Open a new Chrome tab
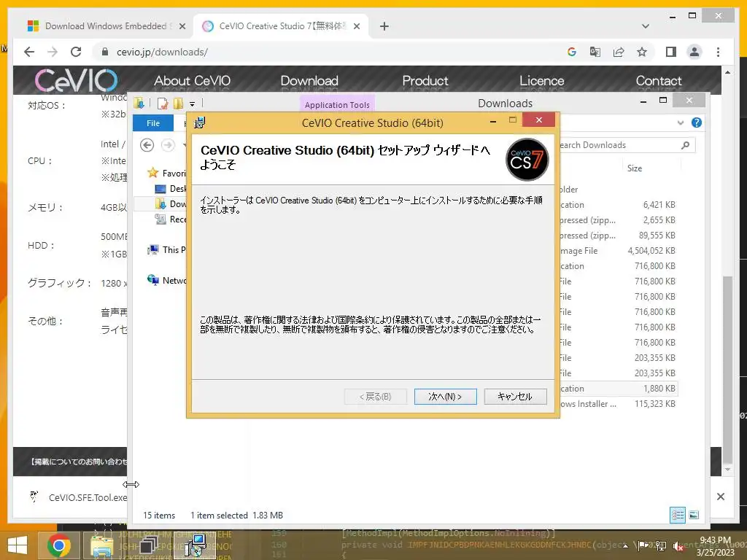 pos(384,26)
